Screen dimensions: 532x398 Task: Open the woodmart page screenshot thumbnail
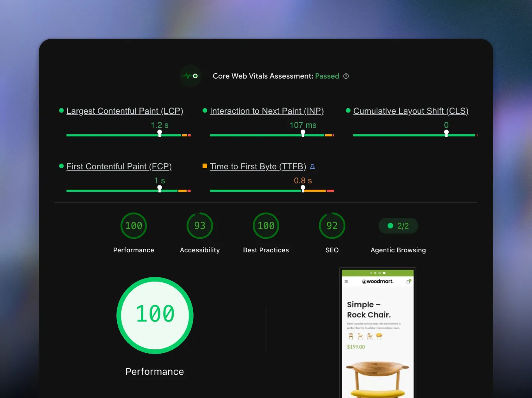coord(378,333)
